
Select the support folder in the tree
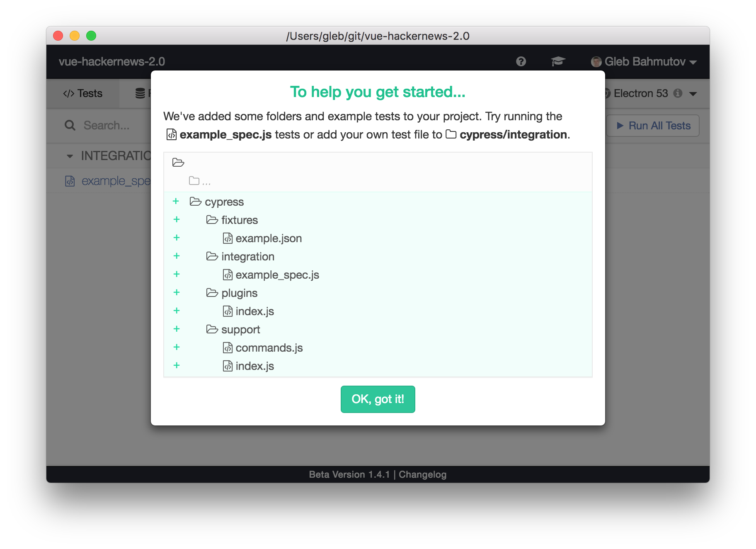[x=241, y=329]
